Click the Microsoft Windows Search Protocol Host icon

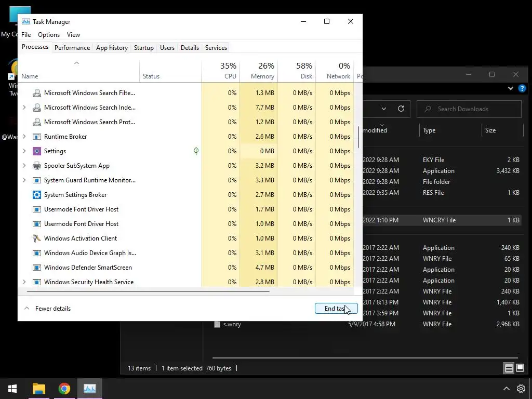(37, 122)
